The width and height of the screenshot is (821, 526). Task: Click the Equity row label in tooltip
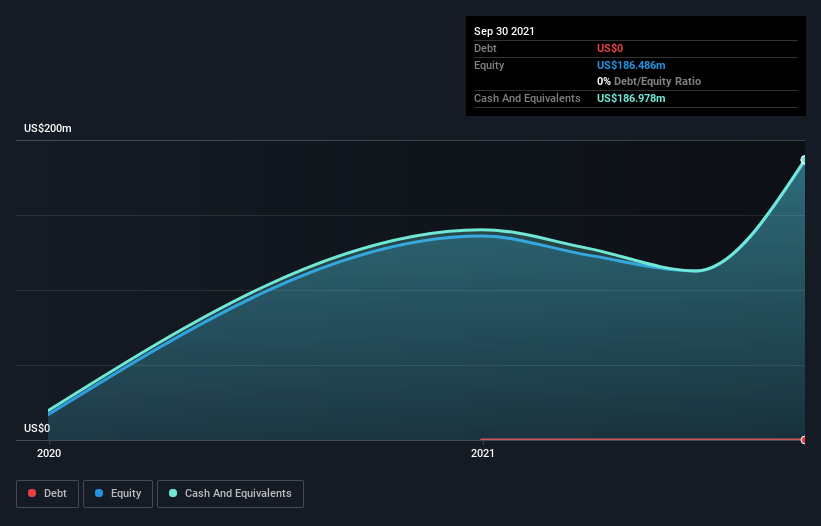[x=489, y=65]
